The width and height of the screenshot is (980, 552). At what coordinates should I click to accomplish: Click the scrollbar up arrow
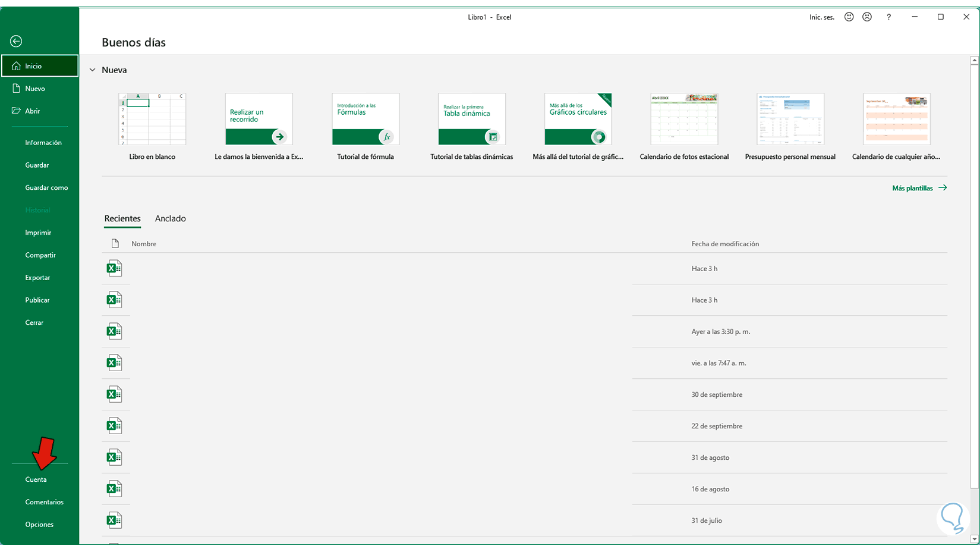click(975, 60)
